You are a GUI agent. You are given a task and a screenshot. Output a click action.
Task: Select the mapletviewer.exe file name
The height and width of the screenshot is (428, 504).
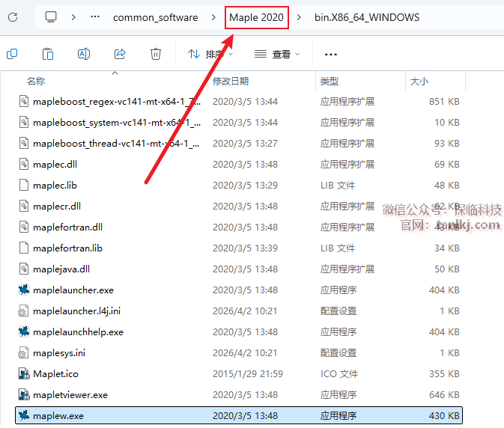tap(70, 395)
